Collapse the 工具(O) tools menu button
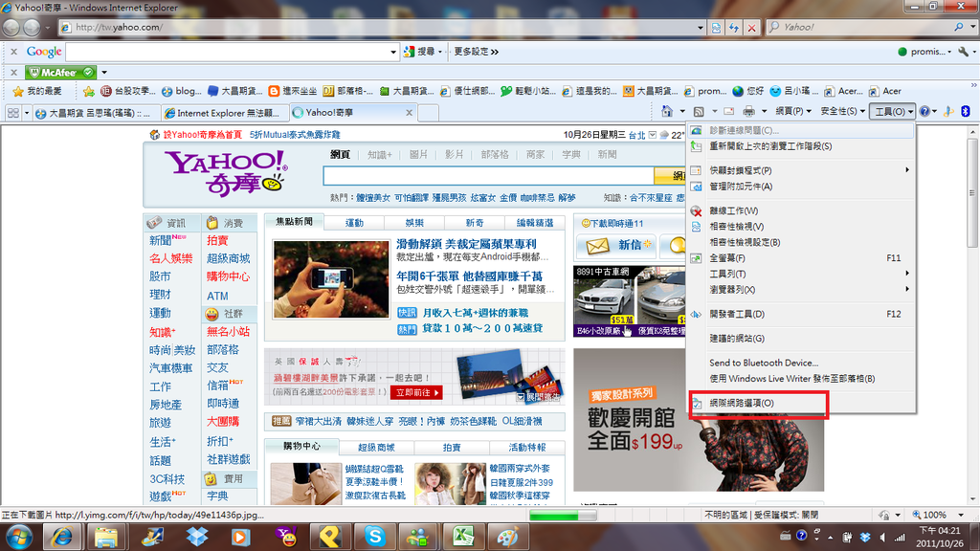Viewport: 980px width, 551px height. [893, 112]
